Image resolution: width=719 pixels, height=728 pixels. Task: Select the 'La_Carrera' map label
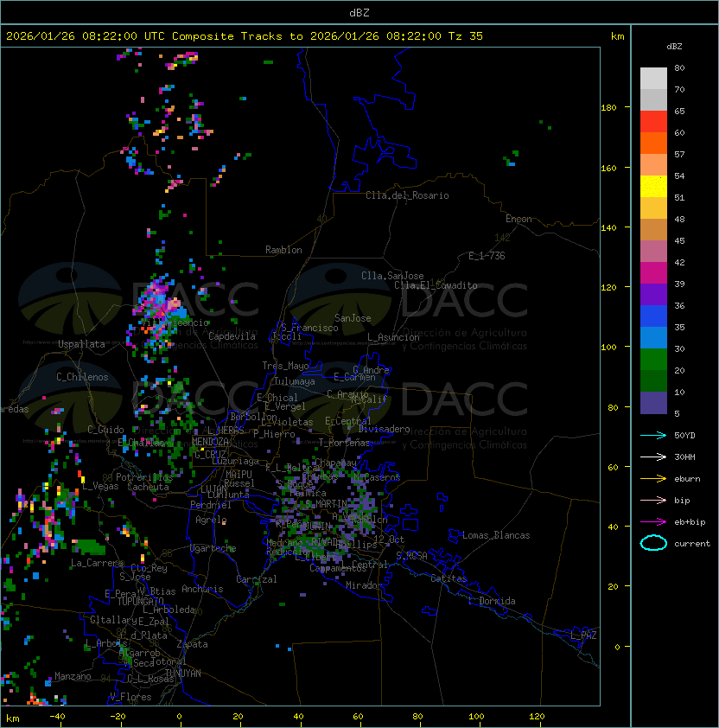coord(97,563)
